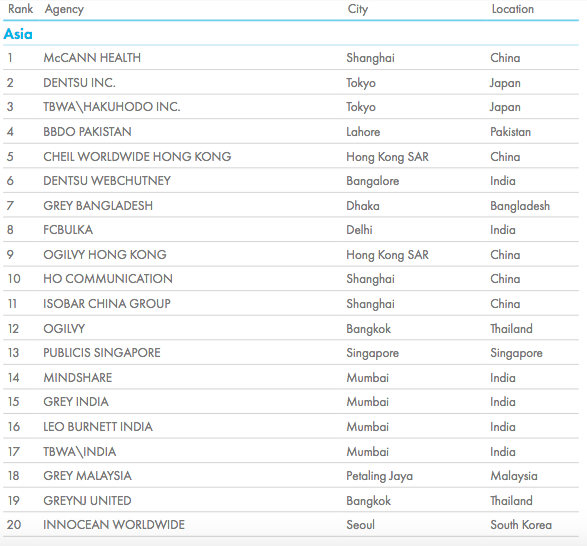587x546 pixels.
Task: Click the City column header
Action: coord(358,9)
